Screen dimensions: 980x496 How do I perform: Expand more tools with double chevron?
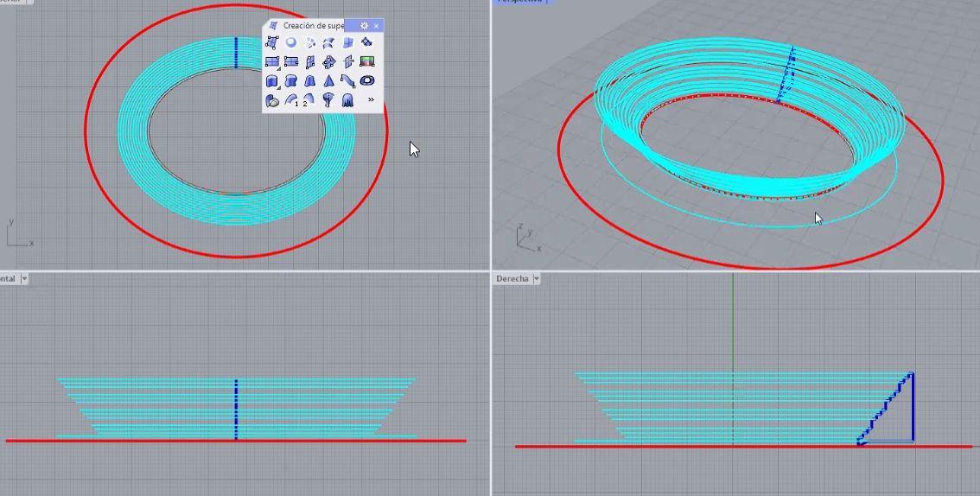[371, 99]
